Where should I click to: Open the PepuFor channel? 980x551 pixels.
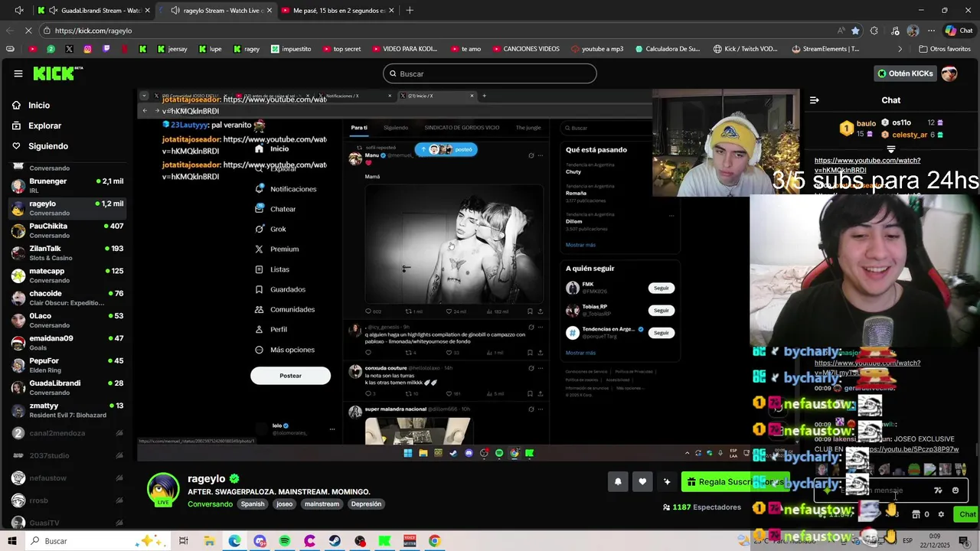67,365
